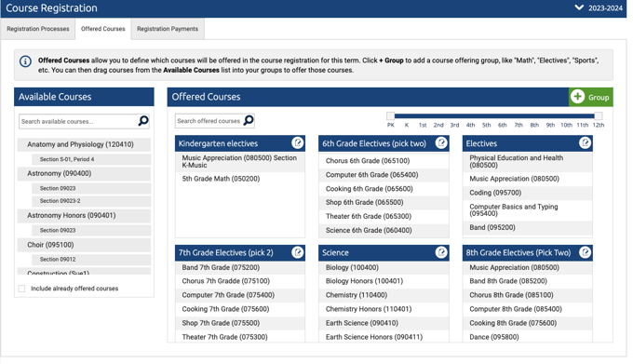Image resolution: width=633 pixels, height=364 pixels.
Task: Add a new course offering Group
Action: pos(590,97)
